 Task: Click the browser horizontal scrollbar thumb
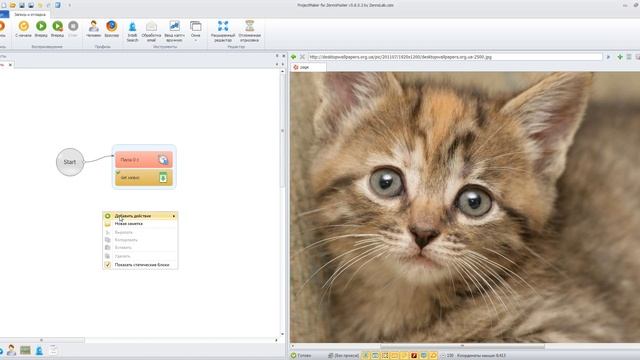[x=462, y=346]
